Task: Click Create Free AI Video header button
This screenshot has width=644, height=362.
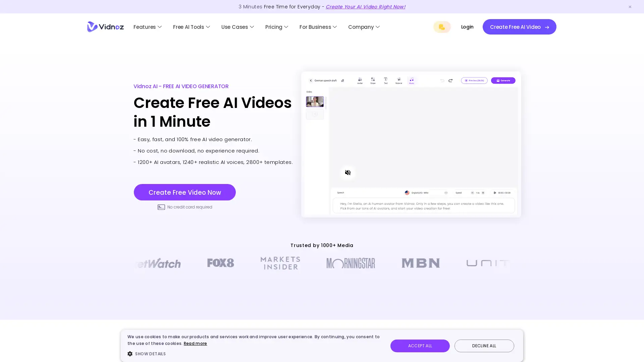Action: (x=519, y=27)
